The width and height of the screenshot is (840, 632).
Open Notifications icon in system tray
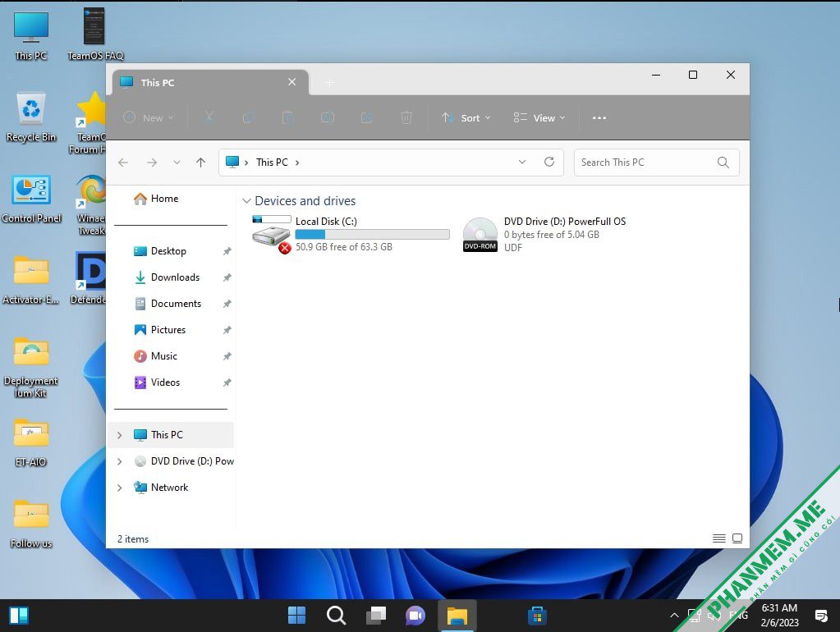coord(821,616)
